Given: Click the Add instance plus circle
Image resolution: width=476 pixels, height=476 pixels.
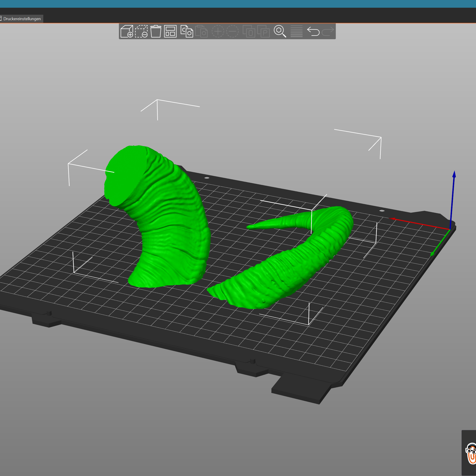Looking at the screenshot, I should pos(218,31).
